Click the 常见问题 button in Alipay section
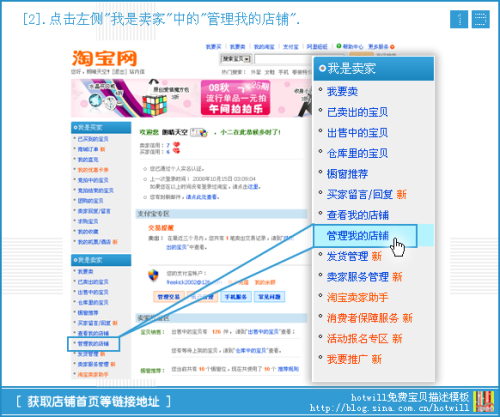Image resolution: width=500 pixels, height=417 pixels. (x=269, y=297)
